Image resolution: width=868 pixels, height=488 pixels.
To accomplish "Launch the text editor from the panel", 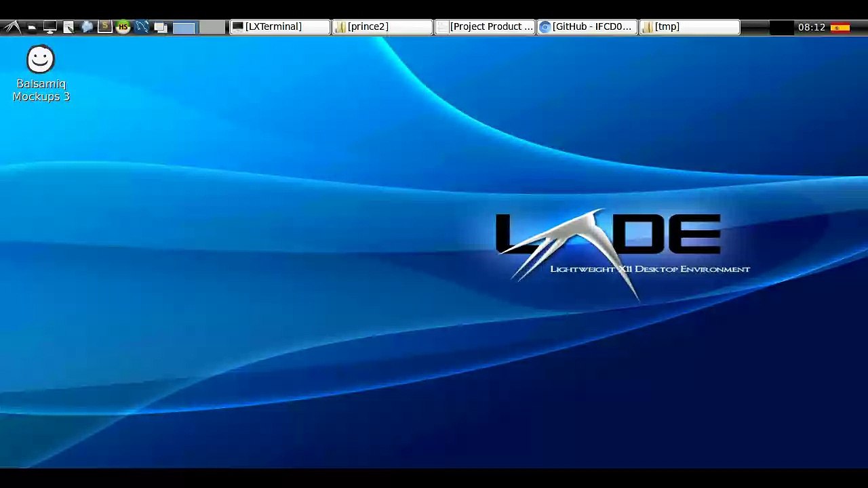I will click(x=68, y=27).
